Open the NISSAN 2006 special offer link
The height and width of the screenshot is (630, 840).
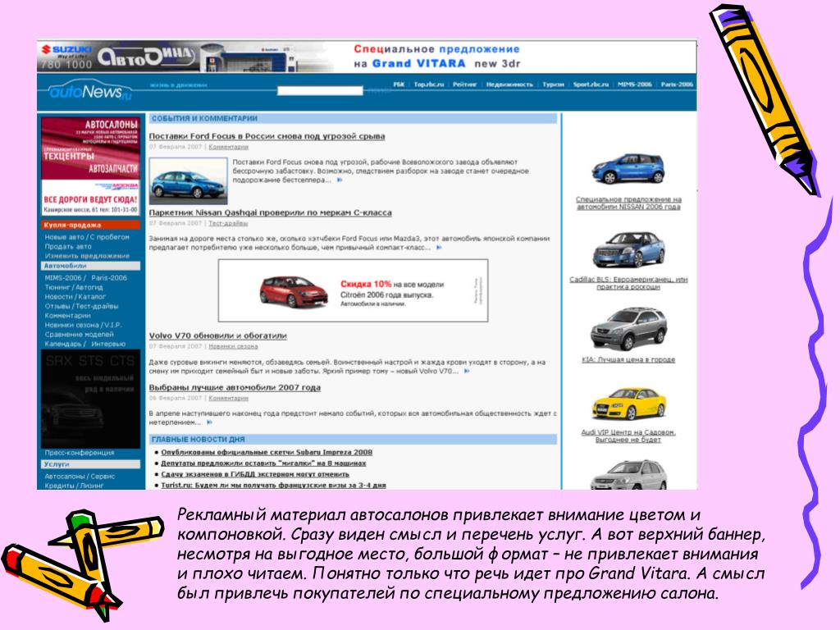point(628,203)
